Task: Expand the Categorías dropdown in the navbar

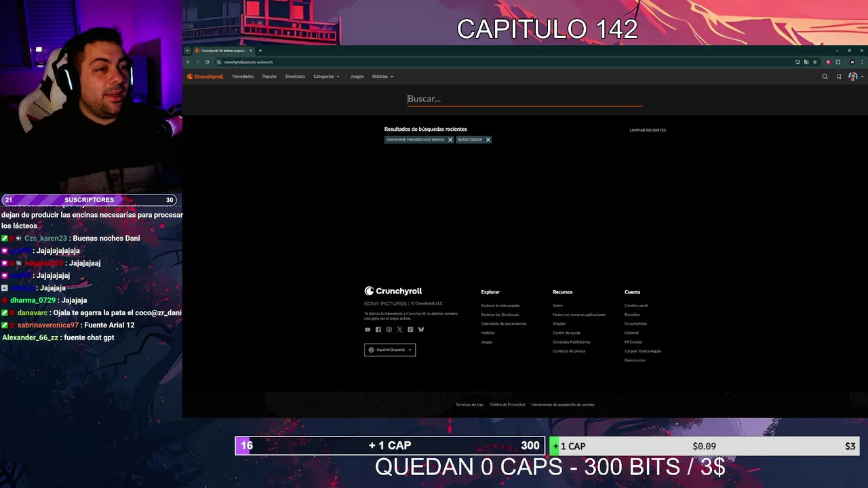Action: coord(326,77)
